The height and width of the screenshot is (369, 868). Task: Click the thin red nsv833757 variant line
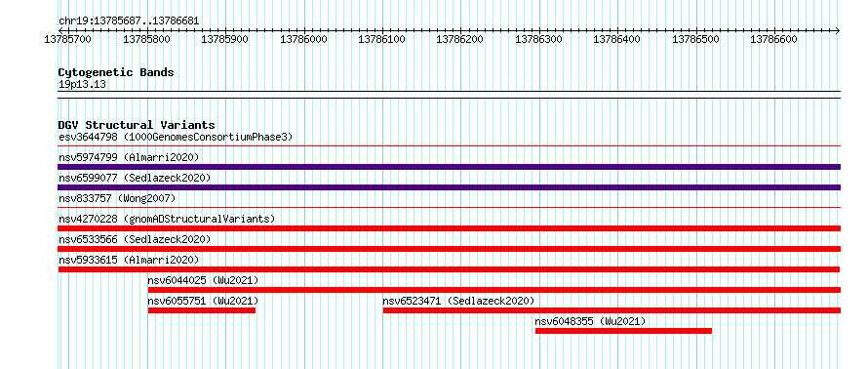(449, 208)
